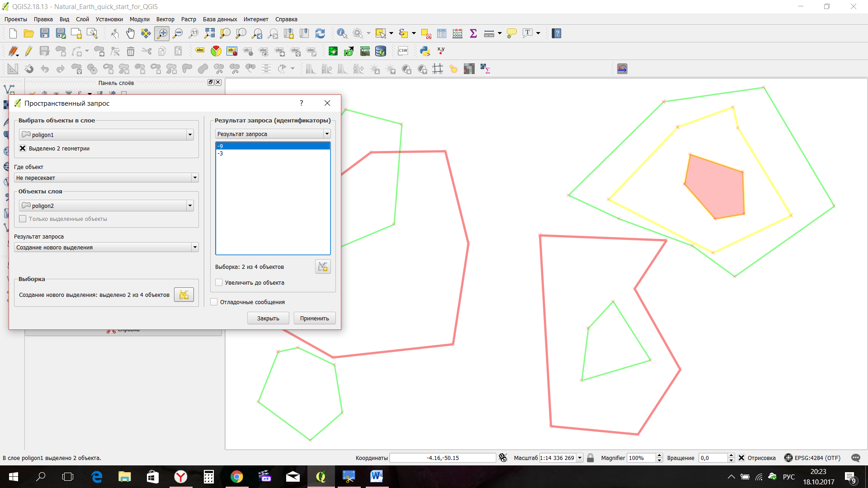
Task: Click the Toggle Editing pencil icon
Action: click(x=28, y=51)
